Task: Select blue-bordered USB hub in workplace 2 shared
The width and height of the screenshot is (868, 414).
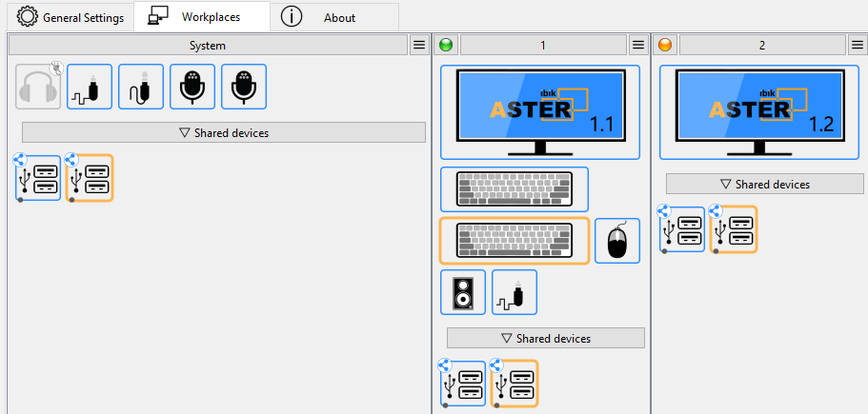Action: (x=682, y=229)
